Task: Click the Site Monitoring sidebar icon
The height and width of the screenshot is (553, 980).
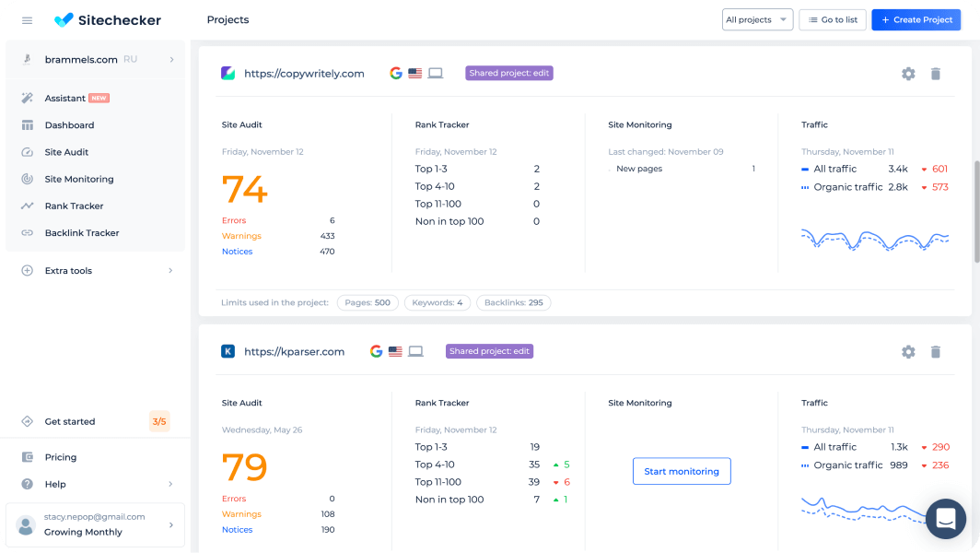Action: (27, 179)
